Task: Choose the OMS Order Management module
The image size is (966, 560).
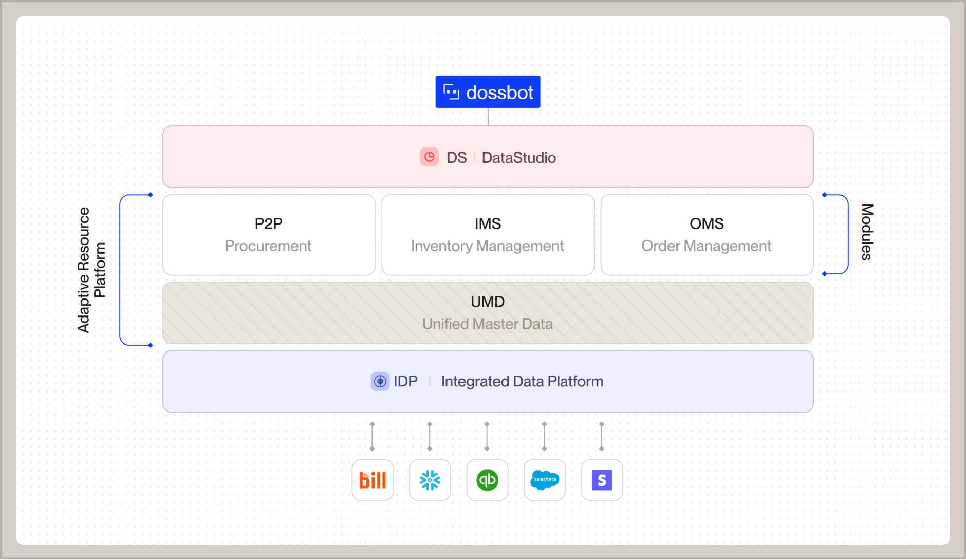Action: (707, 235)
